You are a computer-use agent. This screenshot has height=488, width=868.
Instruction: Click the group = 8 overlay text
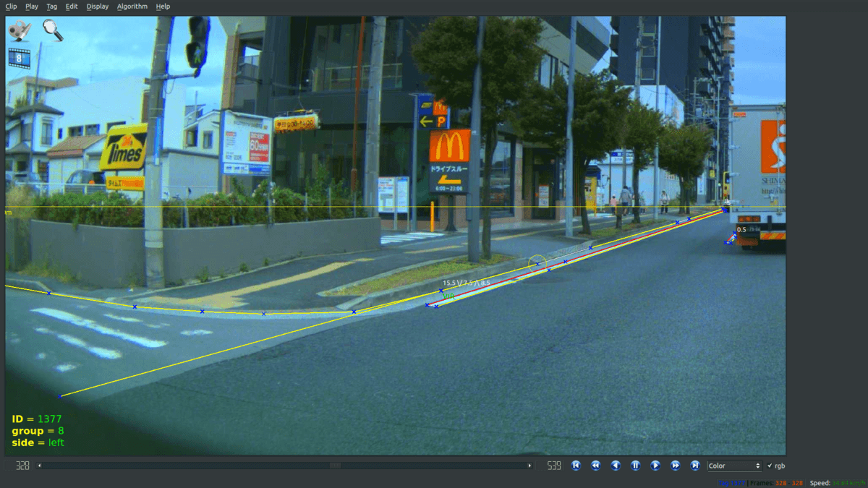coord(38,431)
